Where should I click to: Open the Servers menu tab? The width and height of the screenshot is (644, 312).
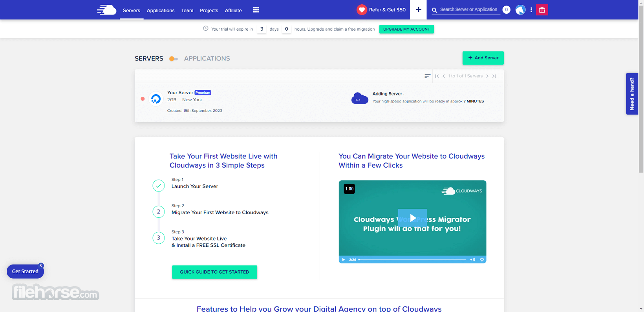pyautogui.click(x=132, y=10)
